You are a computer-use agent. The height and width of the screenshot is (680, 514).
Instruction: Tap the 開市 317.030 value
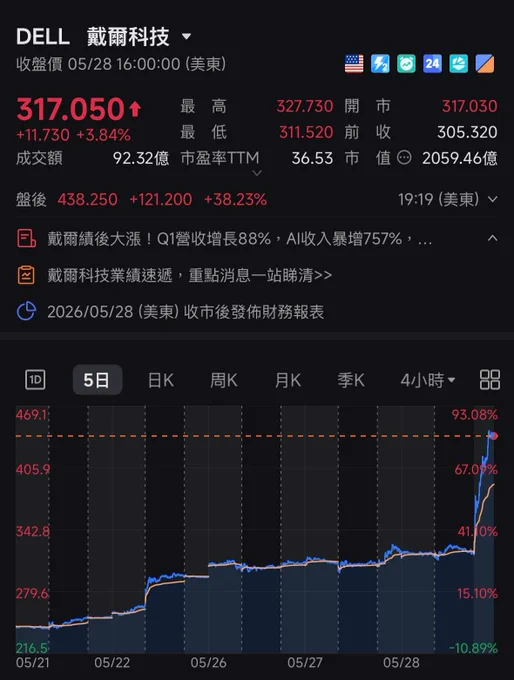tap(469, 106)
